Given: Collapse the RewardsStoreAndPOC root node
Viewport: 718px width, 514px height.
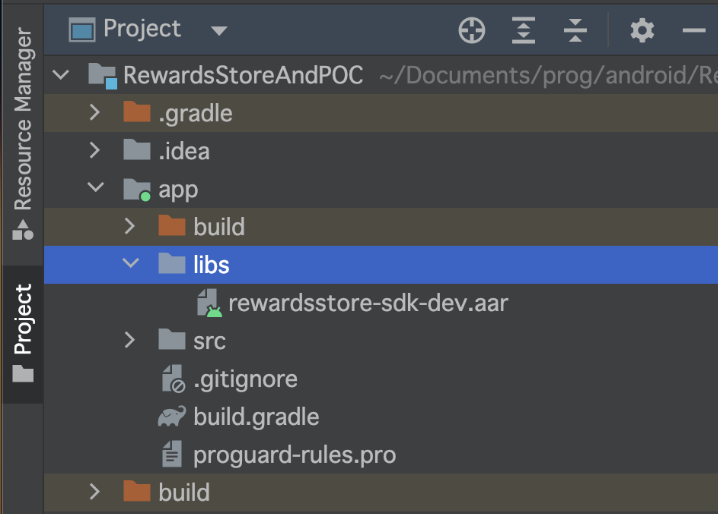Looking at the screenshot, I should (61, 75).
